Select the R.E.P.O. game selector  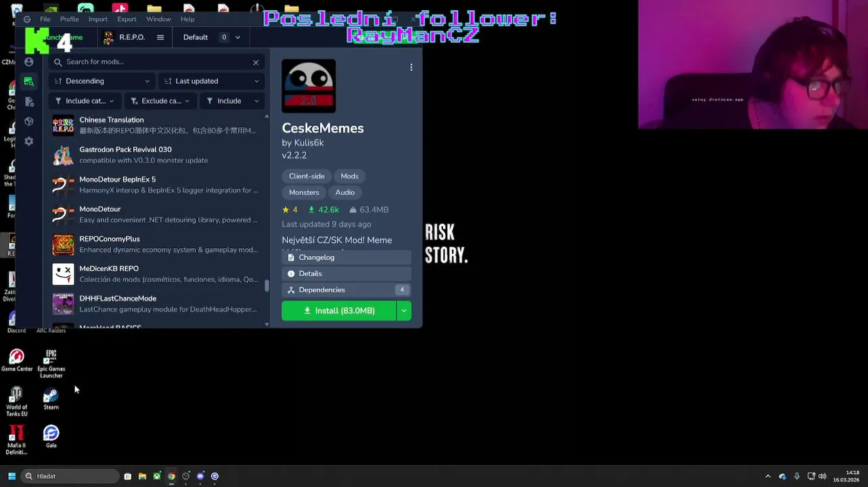point(124,37)
